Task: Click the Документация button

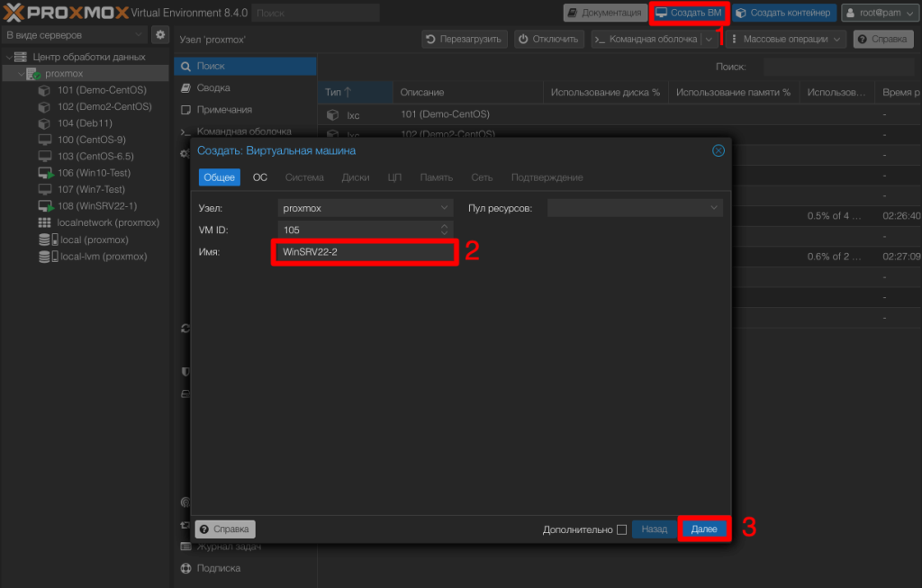Action: pos(602,13)
